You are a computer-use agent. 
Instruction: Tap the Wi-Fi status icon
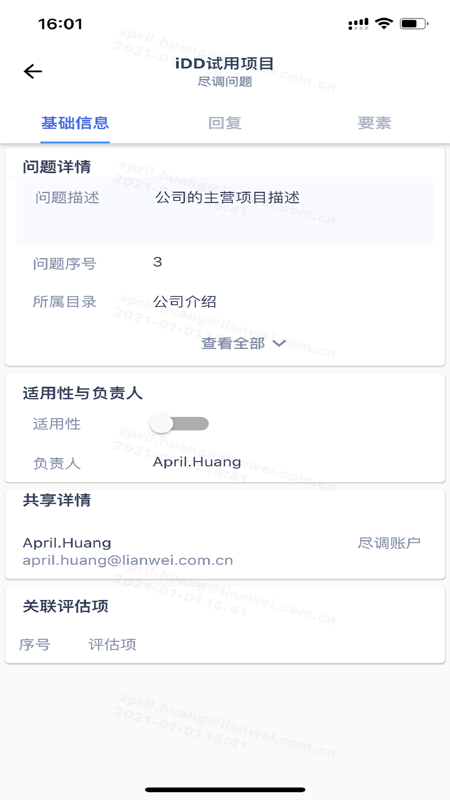[383, 23]
